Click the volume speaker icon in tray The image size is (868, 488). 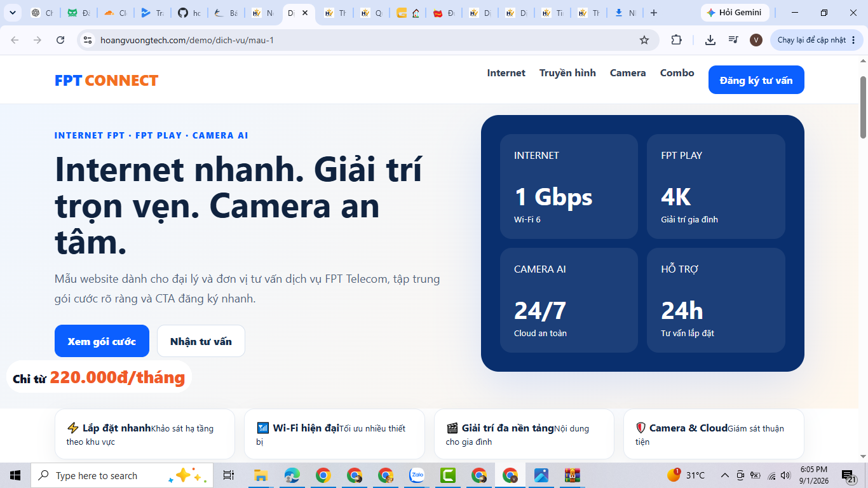786,475
